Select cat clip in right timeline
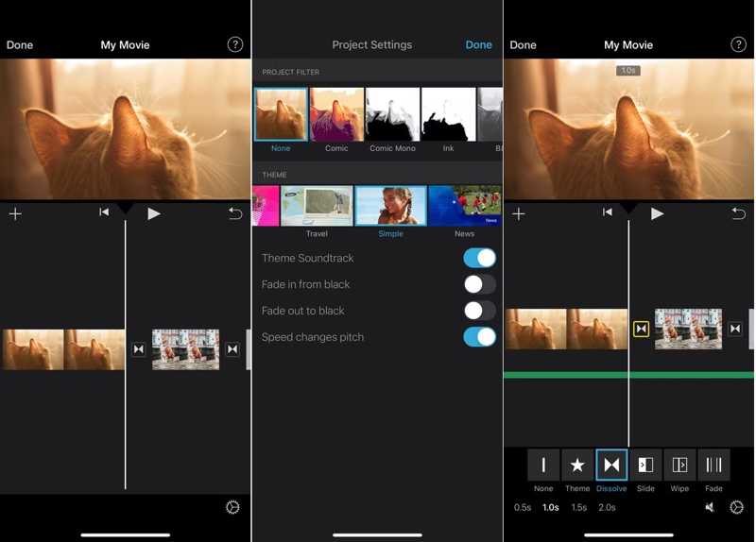756x542 pixels. [x=566, y=329]
